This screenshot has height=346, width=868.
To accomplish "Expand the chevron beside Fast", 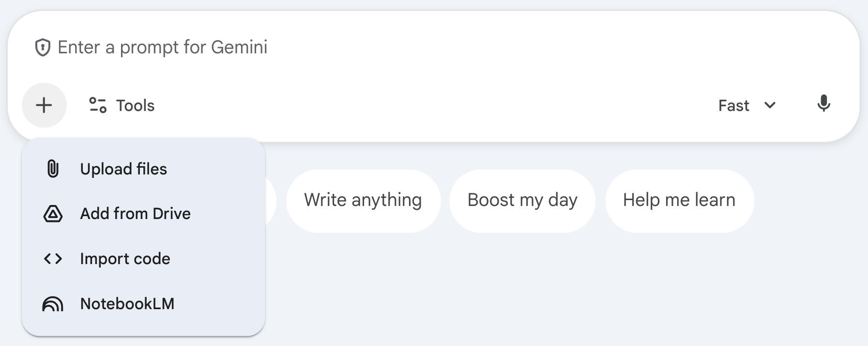I will click(x=770, y=105).
